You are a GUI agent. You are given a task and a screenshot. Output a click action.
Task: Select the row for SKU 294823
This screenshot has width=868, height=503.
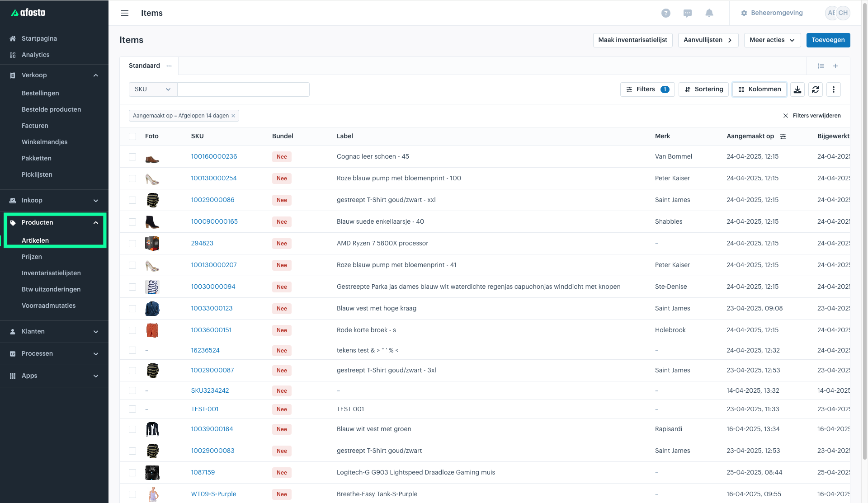pos(132,244)
